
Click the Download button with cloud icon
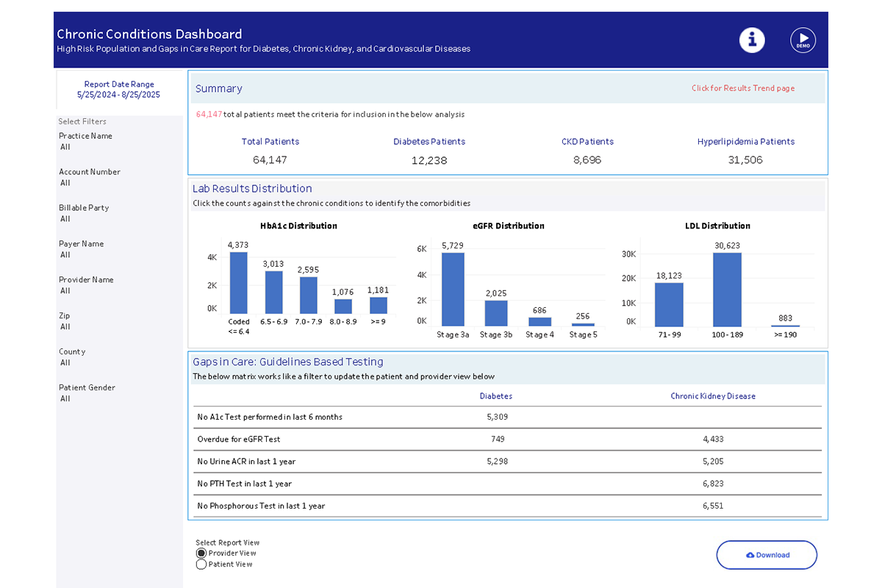pos(767,555)
